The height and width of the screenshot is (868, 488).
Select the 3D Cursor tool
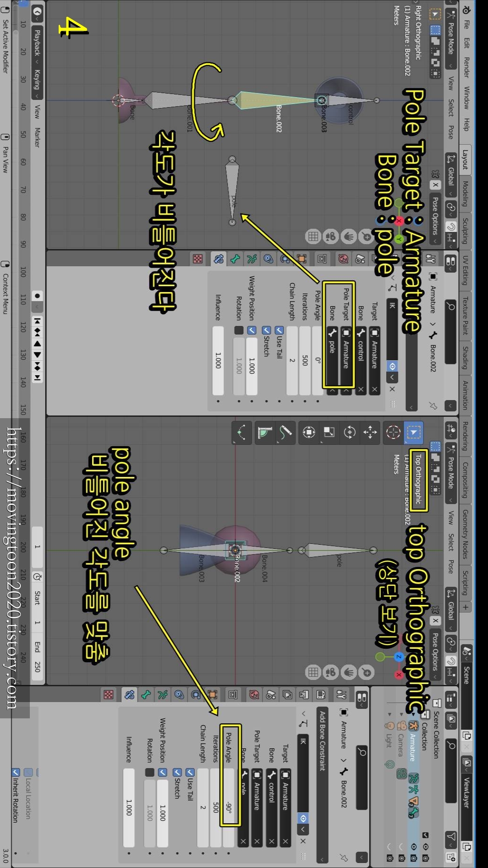click(393, 432)
